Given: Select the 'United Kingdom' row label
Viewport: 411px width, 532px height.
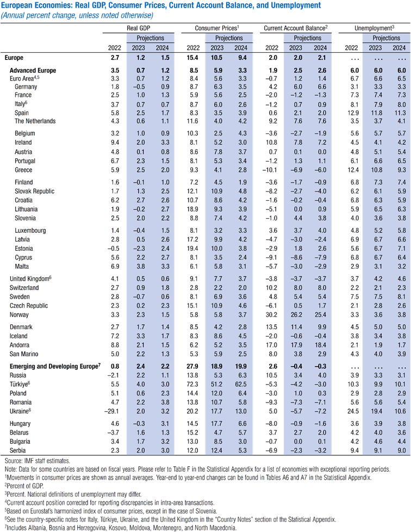Looking at the screenshot, I should 30,279.
